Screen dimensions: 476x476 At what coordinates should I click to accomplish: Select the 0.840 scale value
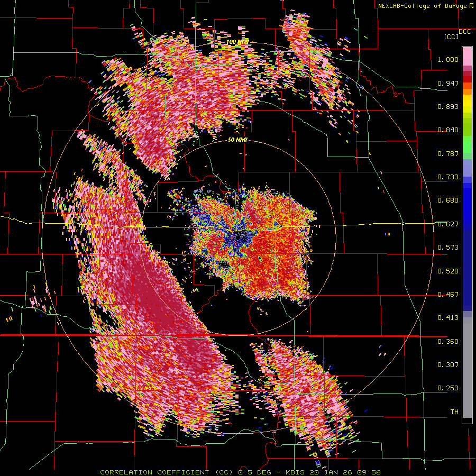coord(448,130)
